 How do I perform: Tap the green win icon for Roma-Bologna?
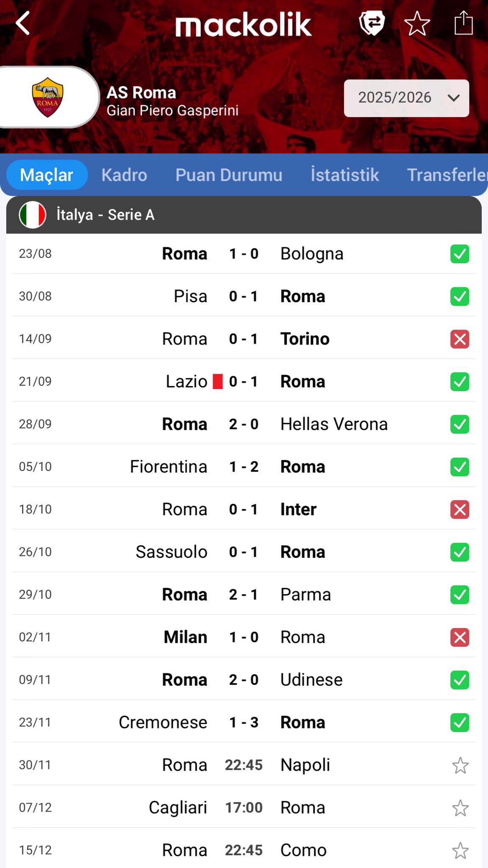coord(460,254)
